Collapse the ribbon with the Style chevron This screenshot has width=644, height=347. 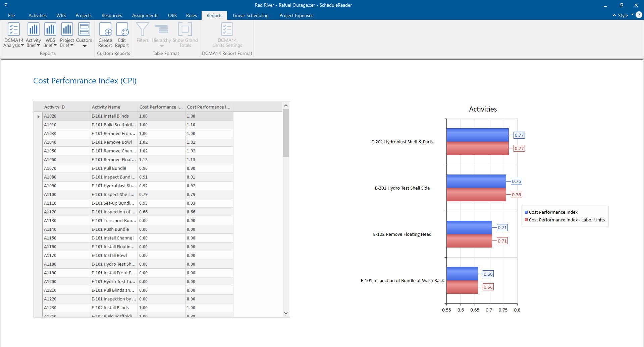click(x=613, y=15)
